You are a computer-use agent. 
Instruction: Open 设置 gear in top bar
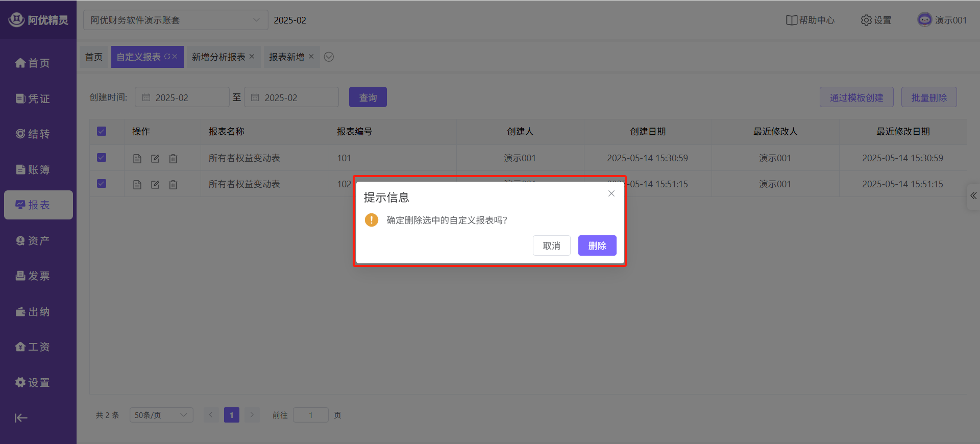click(x=876, y=20)
